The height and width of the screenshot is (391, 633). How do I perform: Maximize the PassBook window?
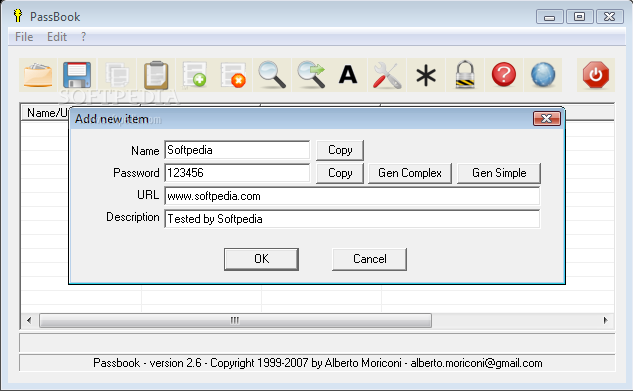click(x=579, y=17)
